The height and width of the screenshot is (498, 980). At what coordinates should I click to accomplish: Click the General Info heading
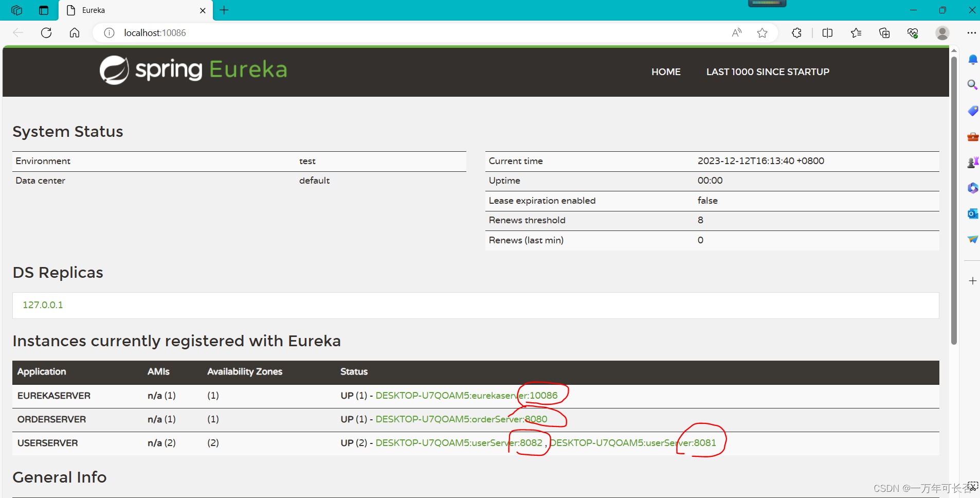point(60,477)
